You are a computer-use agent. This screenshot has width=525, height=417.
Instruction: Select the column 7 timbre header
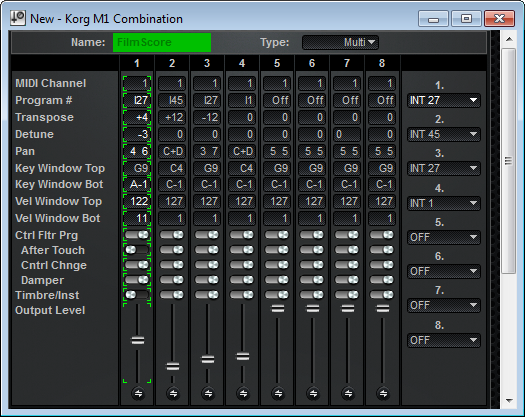347,63
